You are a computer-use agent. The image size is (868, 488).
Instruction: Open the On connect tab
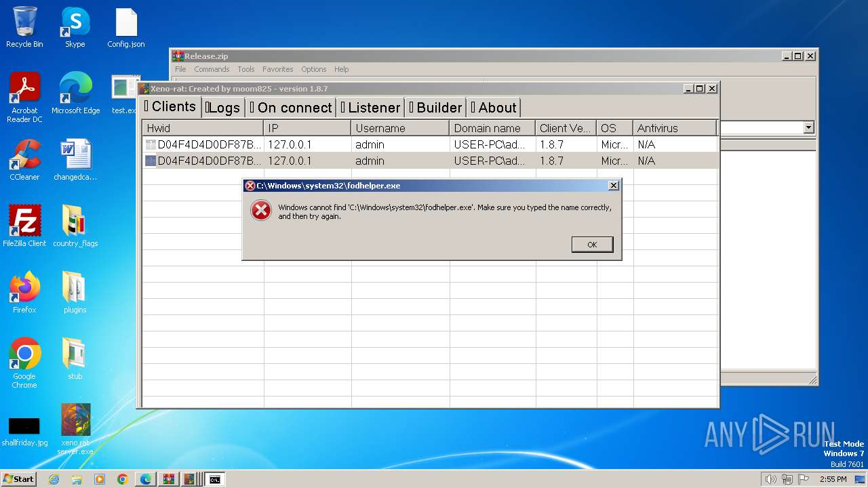(290, 107)
